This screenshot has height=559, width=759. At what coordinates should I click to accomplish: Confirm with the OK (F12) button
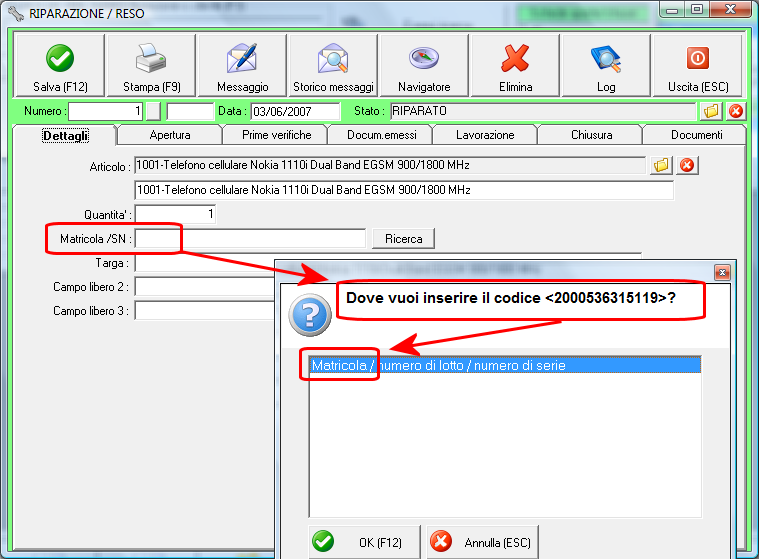[x=364, y=542]
